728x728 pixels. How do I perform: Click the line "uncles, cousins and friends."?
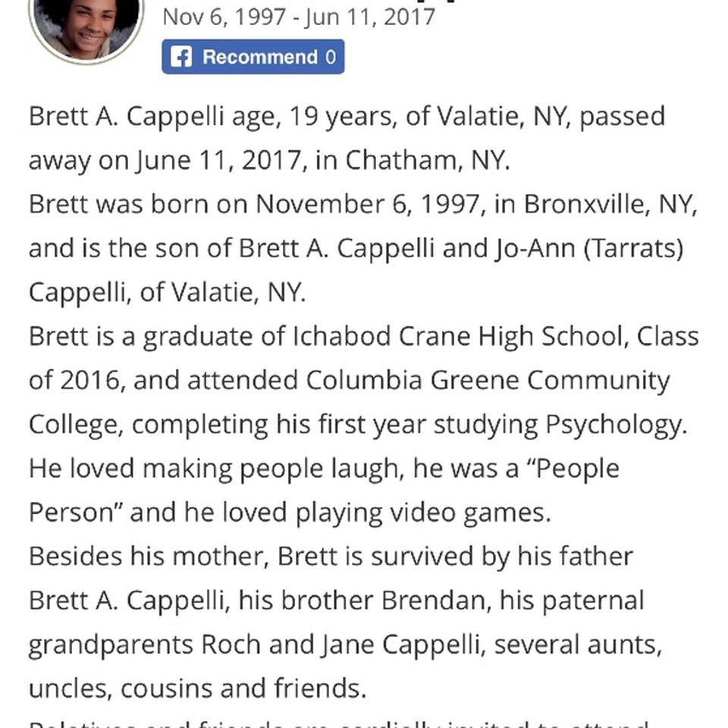[198, 689]
